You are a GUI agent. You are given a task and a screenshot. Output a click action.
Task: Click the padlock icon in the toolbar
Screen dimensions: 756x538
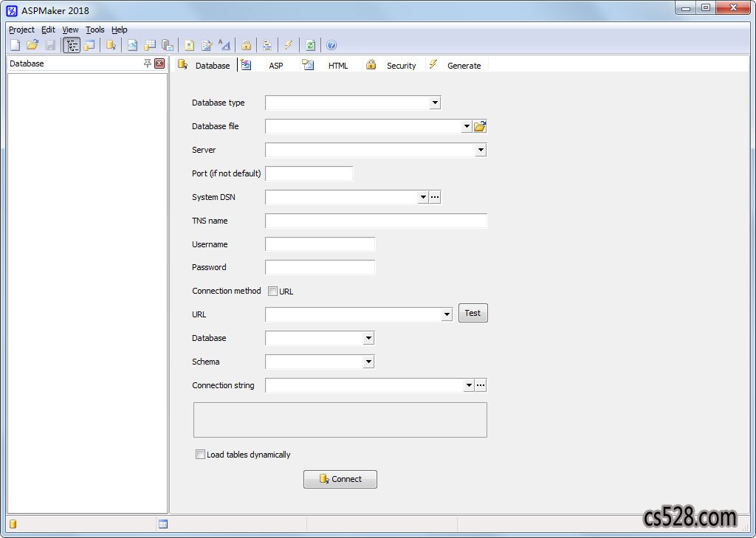246,45
